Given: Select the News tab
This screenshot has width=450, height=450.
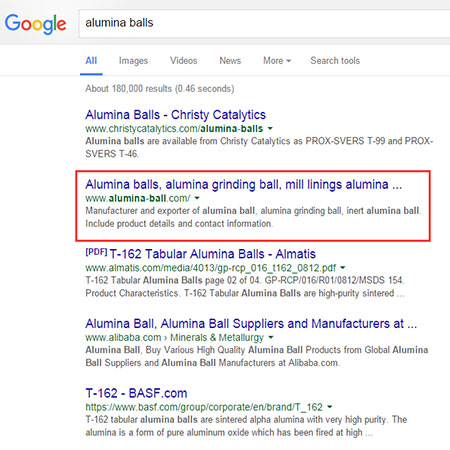Looking at the screenshot, I should (x=230, y=61).
